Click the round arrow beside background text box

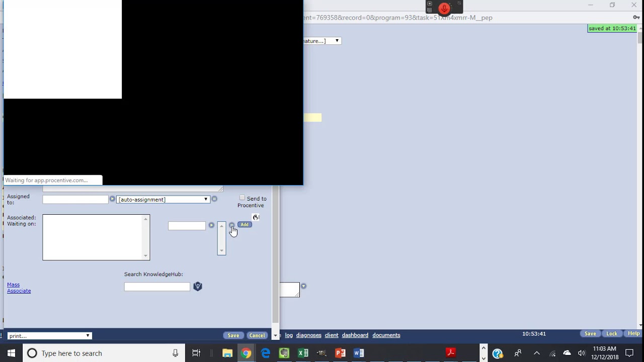point(303,286)
